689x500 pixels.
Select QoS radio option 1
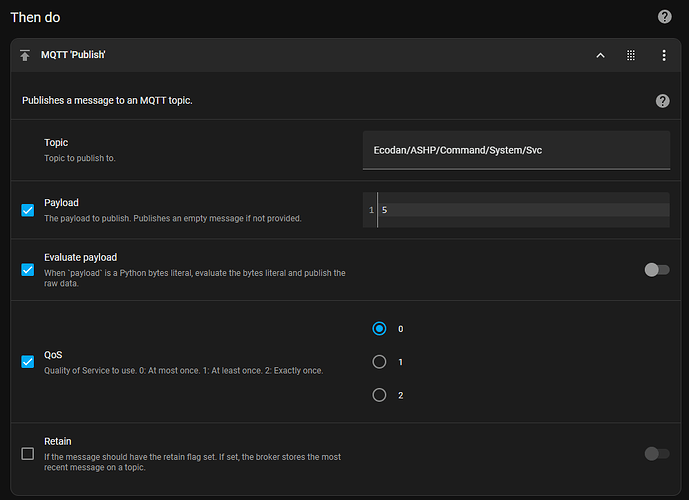pos(379,362)
